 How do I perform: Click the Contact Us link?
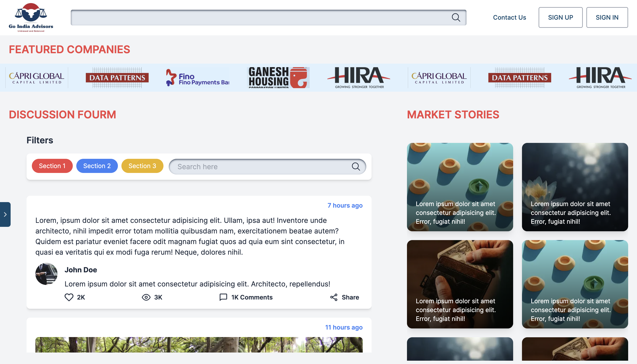tap(509, 17)
